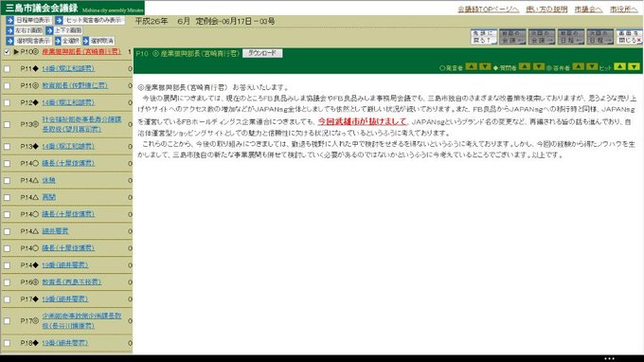Open P18 19番 remark link
Screen dimensions: 644x362
coord(65,343)
